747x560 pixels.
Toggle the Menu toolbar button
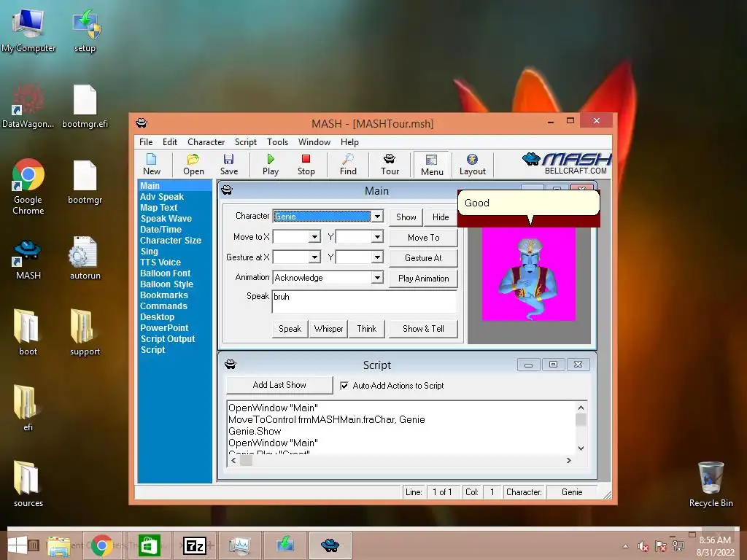click(432, 165)
